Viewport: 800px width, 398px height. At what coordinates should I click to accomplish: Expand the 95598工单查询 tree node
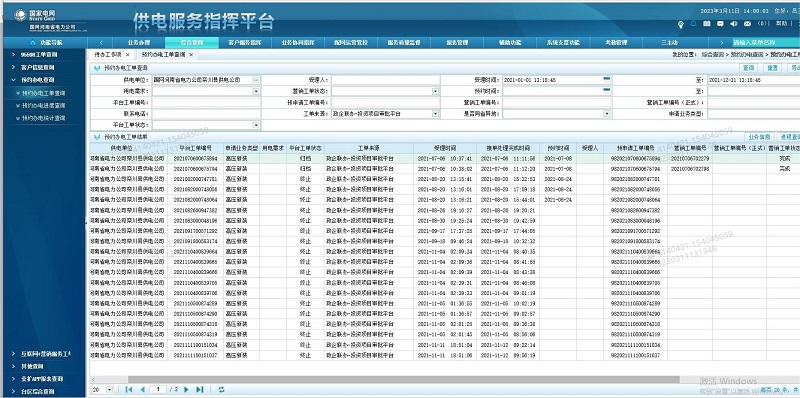click(13, 54)
